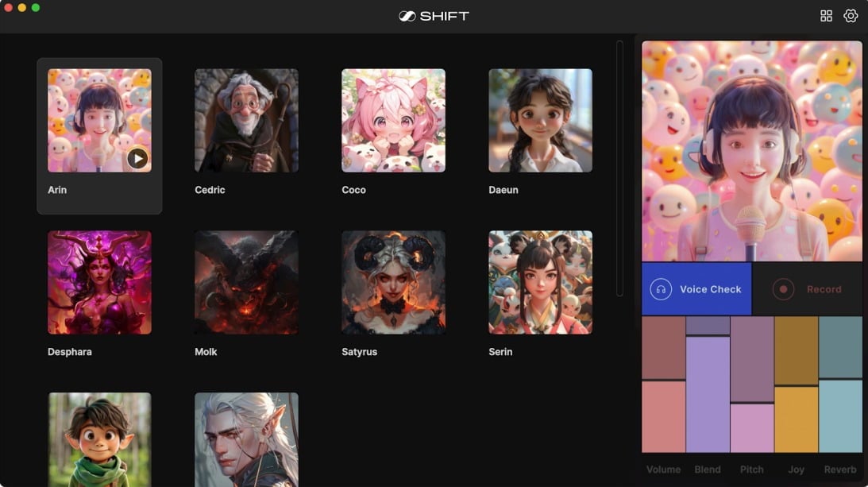868x487 pixels.
Task: Open settings gear icon
Action: tap(851, 16)
